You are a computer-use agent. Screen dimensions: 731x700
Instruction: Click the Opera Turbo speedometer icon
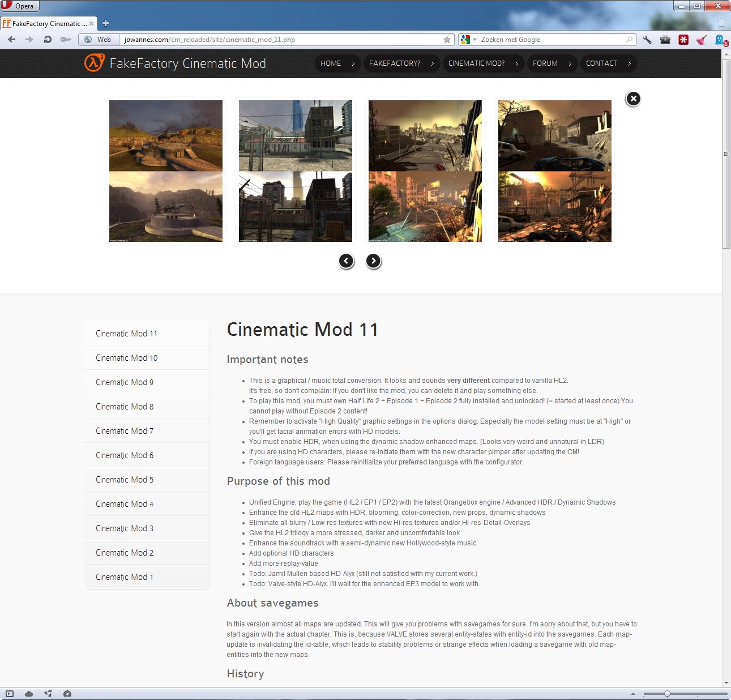tap(67, 694)
